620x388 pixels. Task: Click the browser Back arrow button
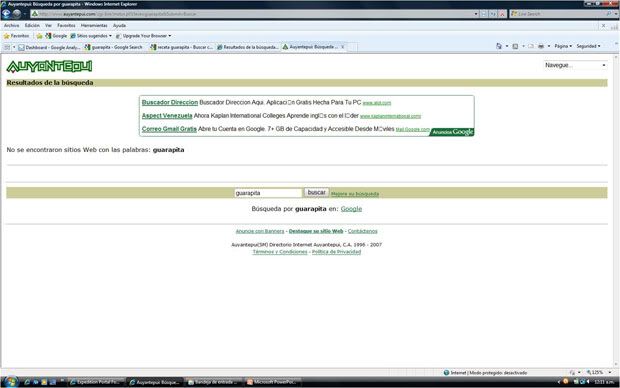pyautogui.click(x=6, y=13)
